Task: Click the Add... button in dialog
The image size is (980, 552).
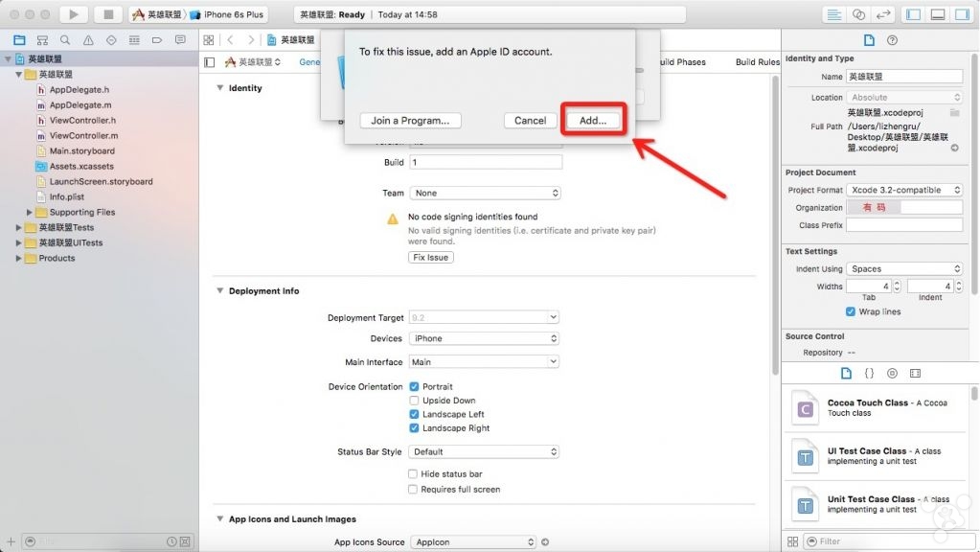Action: (x=593, y=121)
